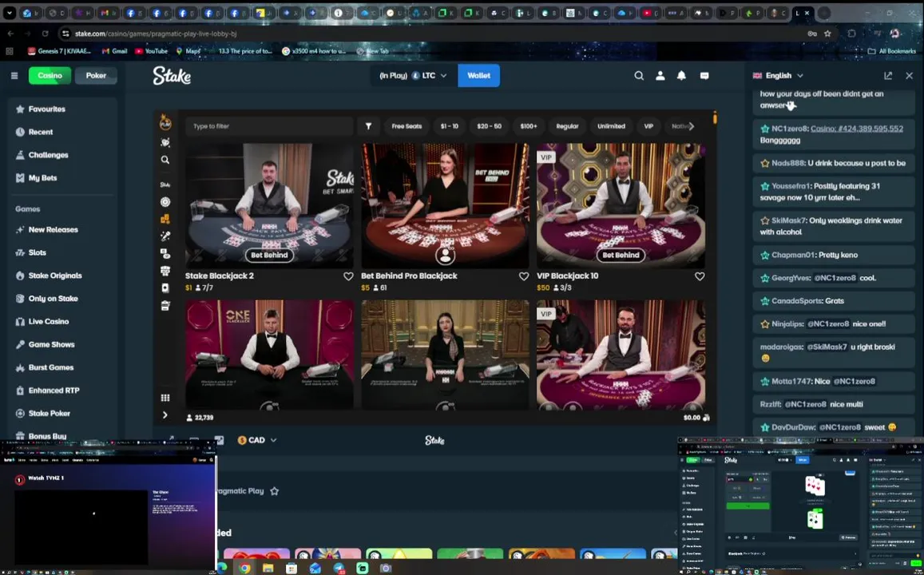The width and height of the screenshot is (924, 575).
Task: Open the ONE Blackjack table thumbnail
Action: point(269,355)
